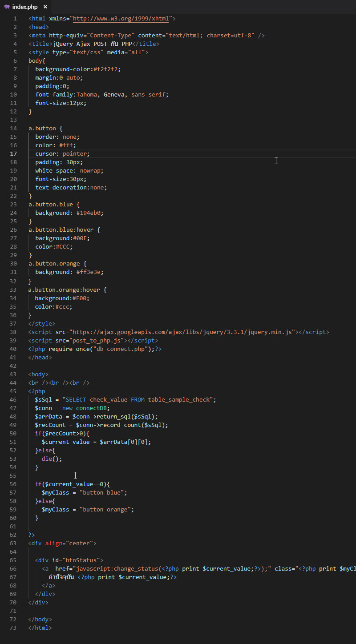This screenshot has height=644, width=356.
Task: Click the closing </body> tag
Action: click(x=40, y=620)
